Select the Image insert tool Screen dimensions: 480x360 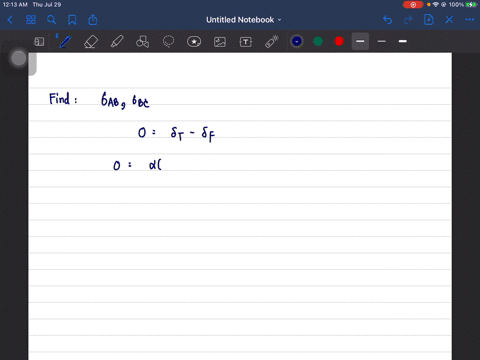[x=220, y=42]
